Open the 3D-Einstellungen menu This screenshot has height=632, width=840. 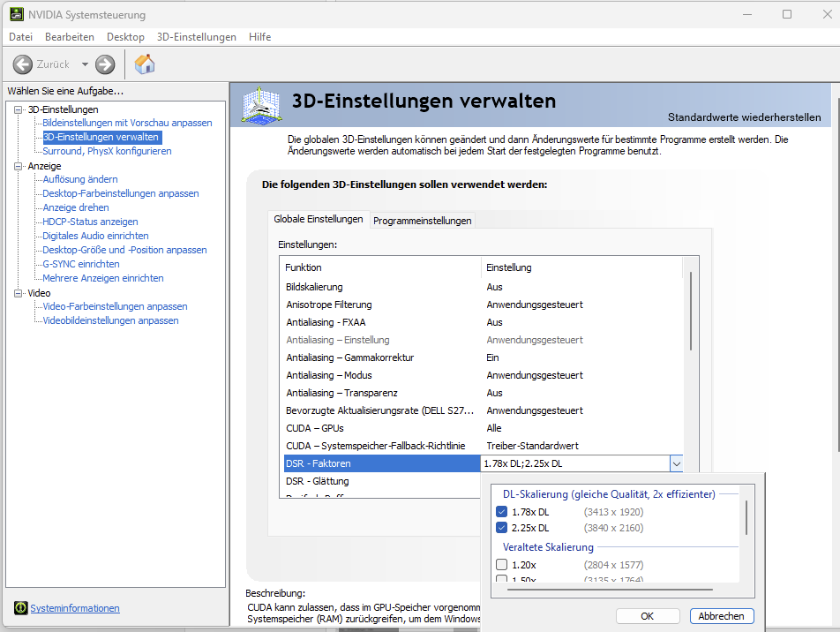click(197, 37)
